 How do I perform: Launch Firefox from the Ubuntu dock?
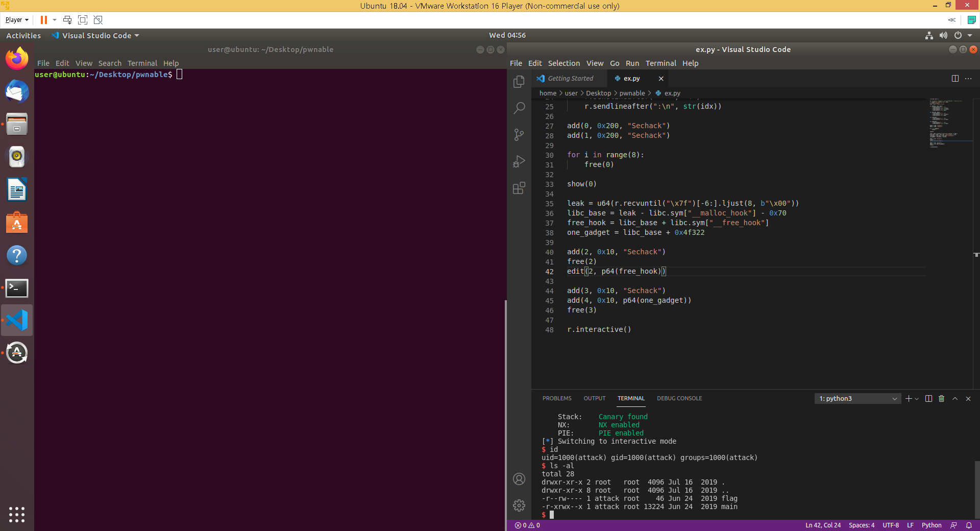pyautogui.click(x=17, y=59)
